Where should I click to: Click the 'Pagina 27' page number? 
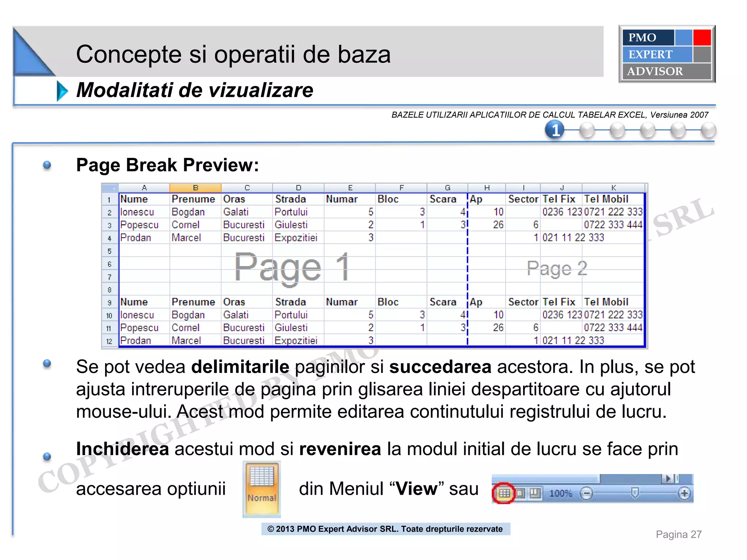pyautogui.click(x=678, y=534)
